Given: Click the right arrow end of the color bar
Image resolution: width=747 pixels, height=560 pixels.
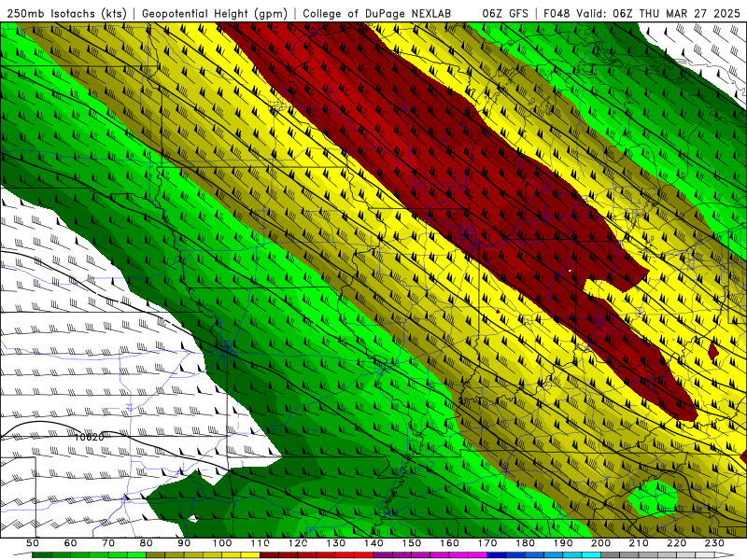Looking at the screenshot, I should point(725,555).
